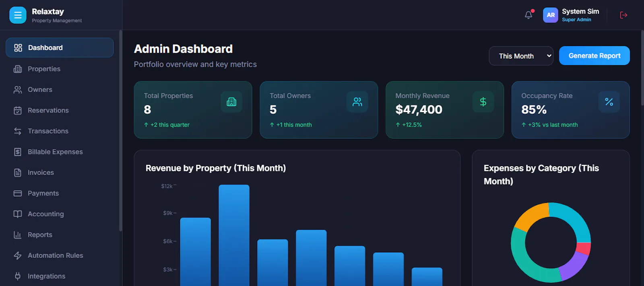
Task: Click the percent icon on Occupancy Rate card
Action: [x=609, y=102]
